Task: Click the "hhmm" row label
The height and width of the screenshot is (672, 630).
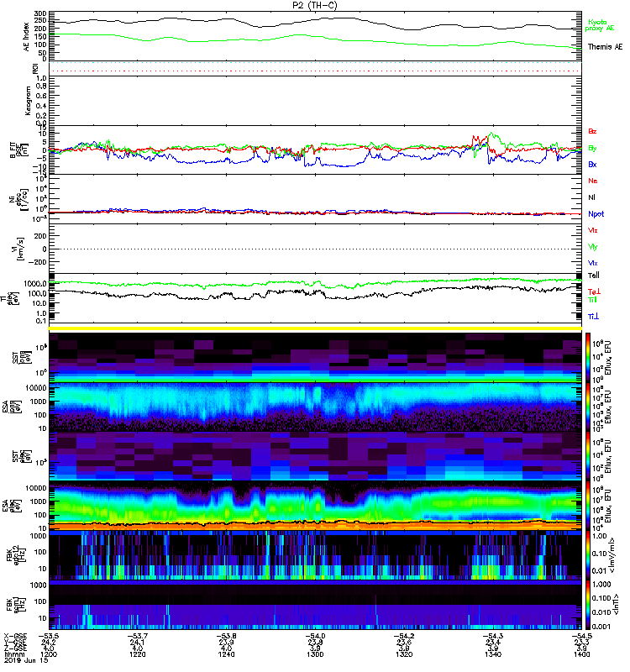Action: click(14, 654)
